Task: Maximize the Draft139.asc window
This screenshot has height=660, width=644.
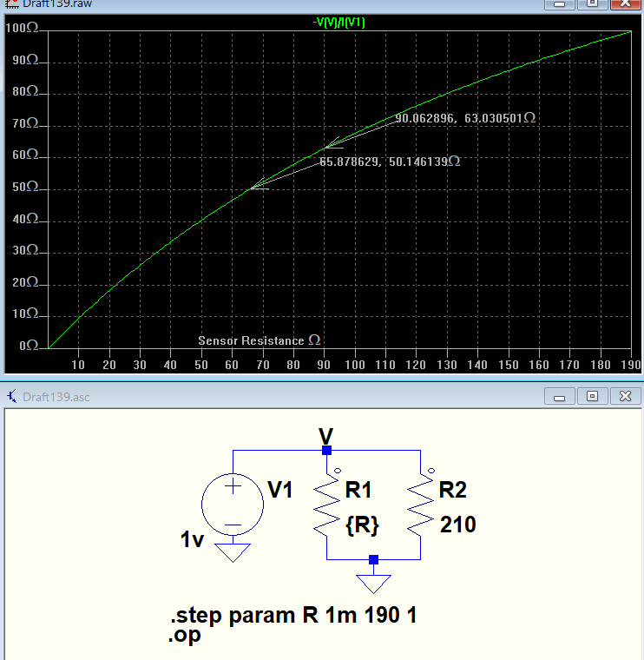Action: click(x=592, y=397)
